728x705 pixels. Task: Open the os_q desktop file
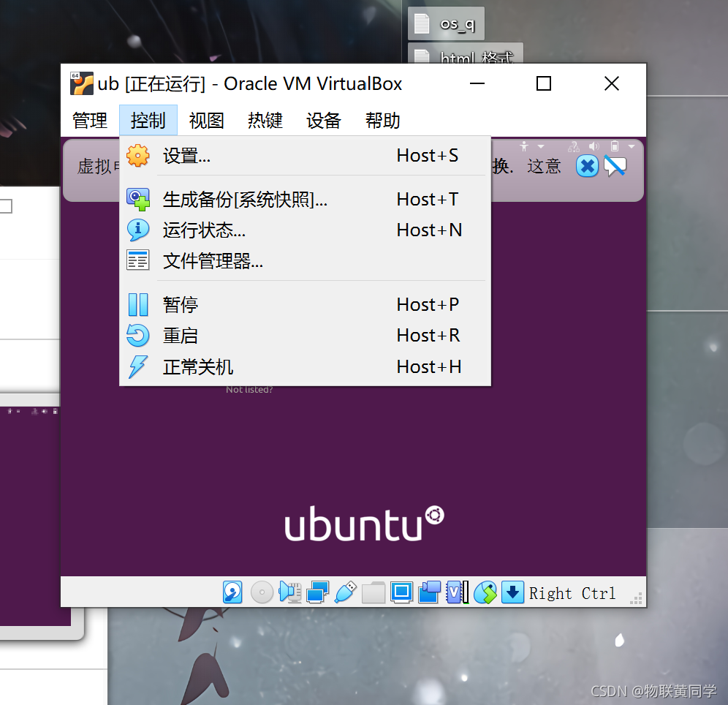(x=446, y=23)
